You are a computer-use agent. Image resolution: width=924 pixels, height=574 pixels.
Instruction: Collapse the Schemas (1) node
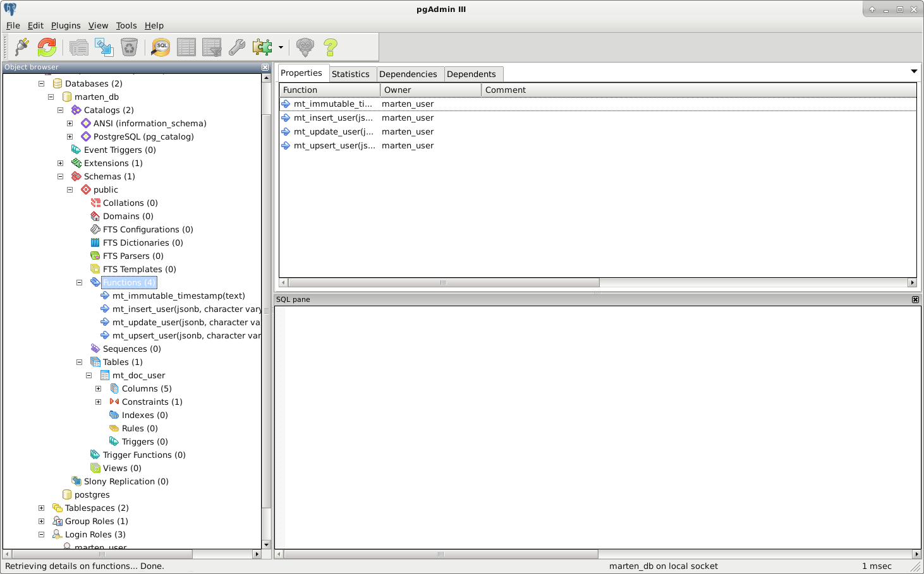61,176
